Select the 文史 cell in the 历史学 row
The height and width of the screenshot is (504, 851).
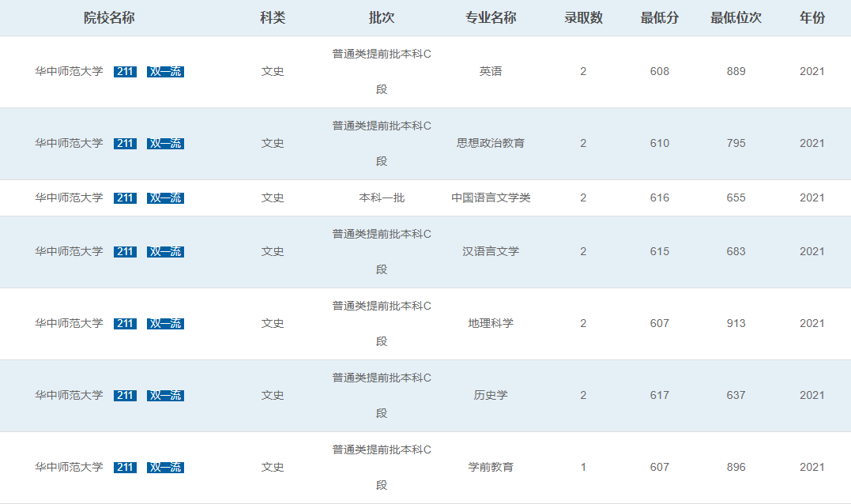[273, 396]
